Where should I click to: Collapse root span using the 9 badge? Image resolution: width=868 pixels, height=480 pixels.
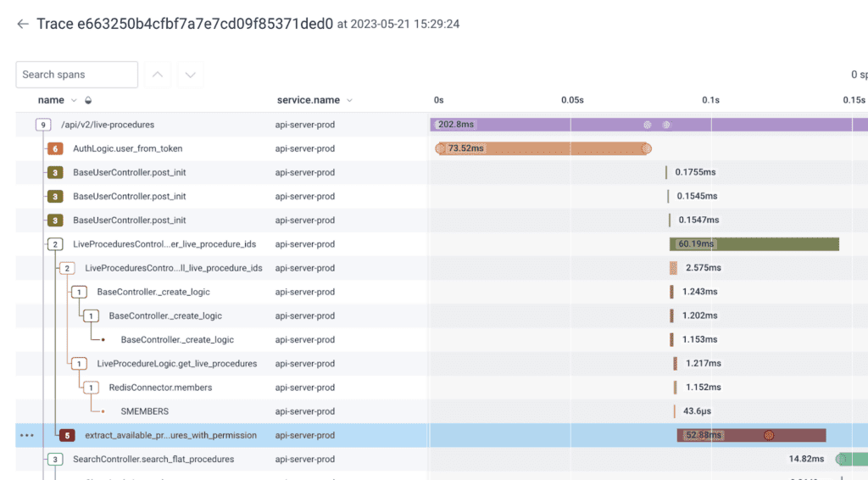[43, 125]
